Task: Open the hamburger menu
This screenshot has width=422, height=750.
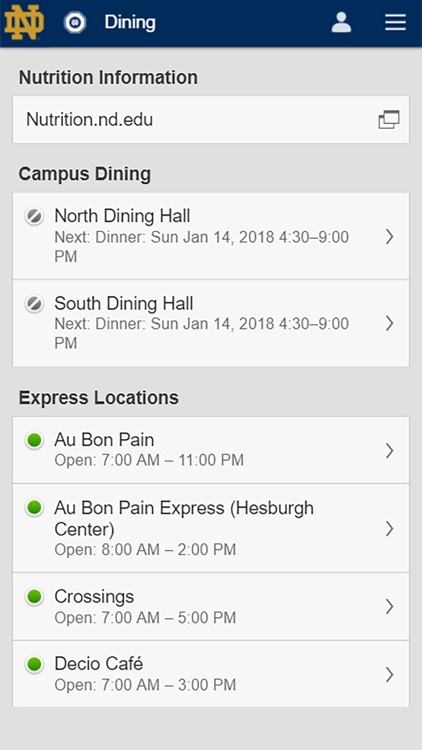Action: (395, 22)
